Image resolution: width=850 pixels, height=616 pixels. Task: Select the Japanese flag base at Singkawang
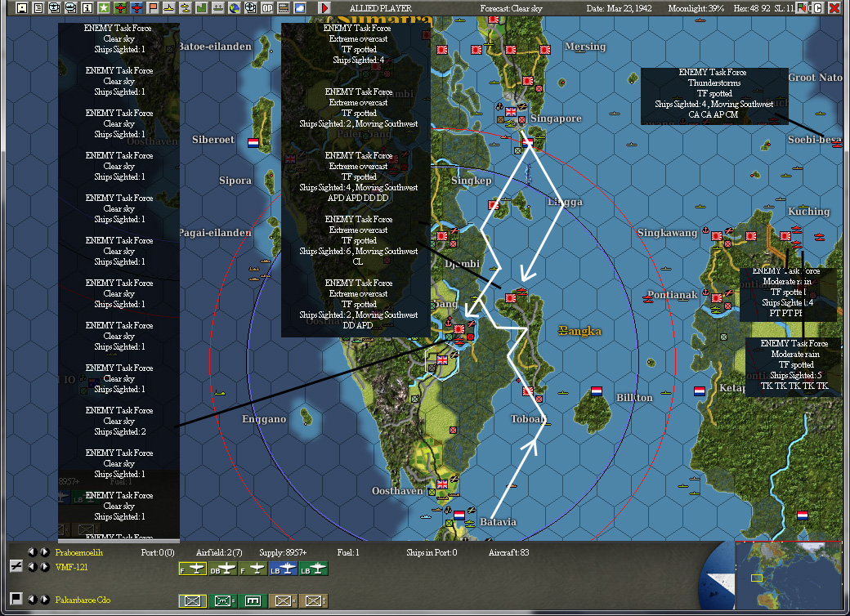pos(717,235)
